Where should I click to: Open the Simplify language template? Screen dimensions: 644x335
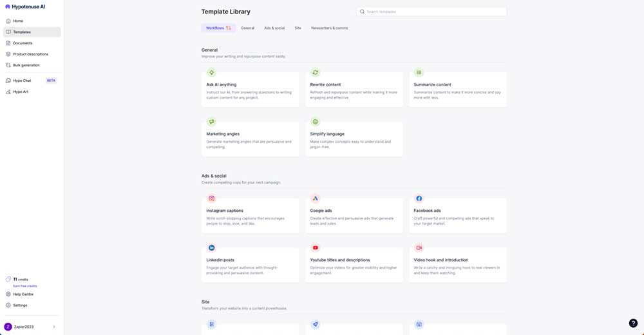pyautogui.click(x=354, y=139)
